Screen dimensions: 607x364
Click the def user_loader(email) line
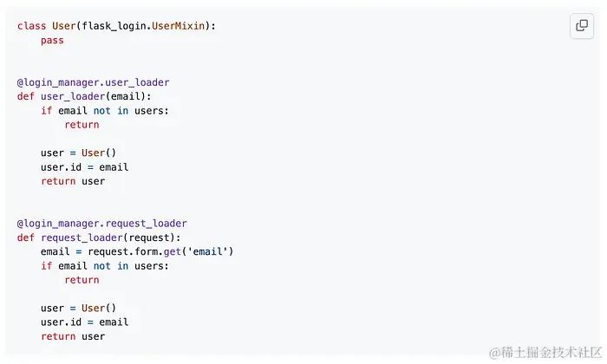[84, 96]
